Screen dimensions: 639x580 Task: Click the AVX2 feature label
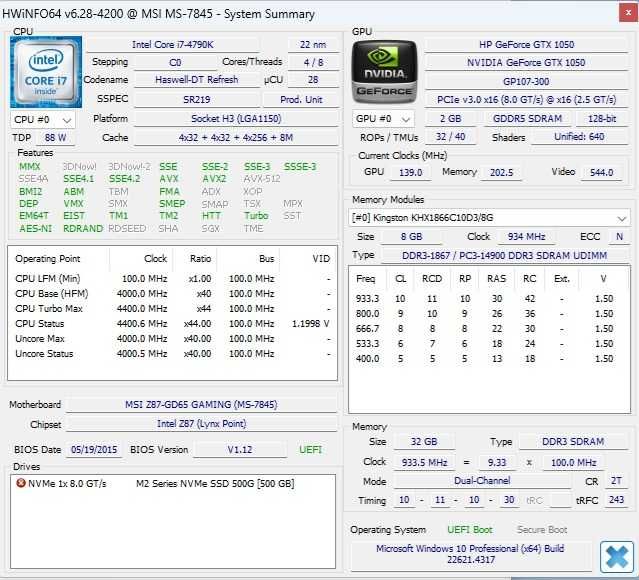214,179
